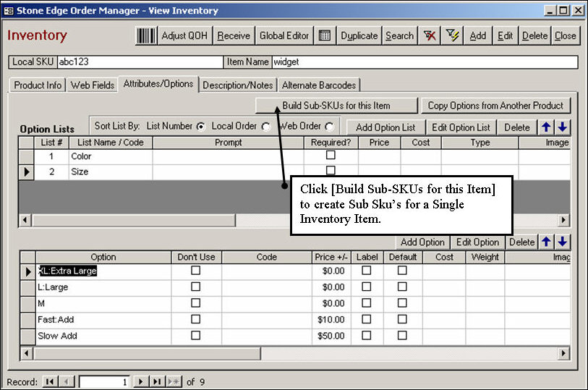Check Label checkbox for XL:Extra Large

point(367,271)
